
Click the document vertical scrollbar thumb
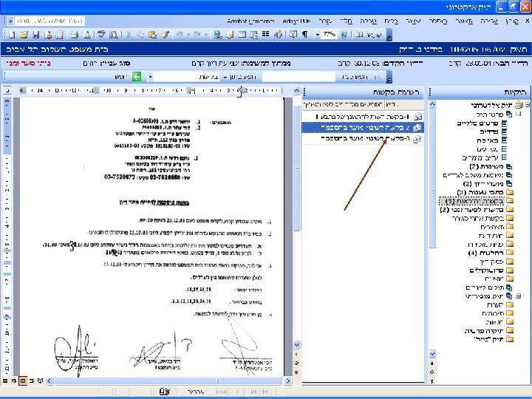pos(297,168)
